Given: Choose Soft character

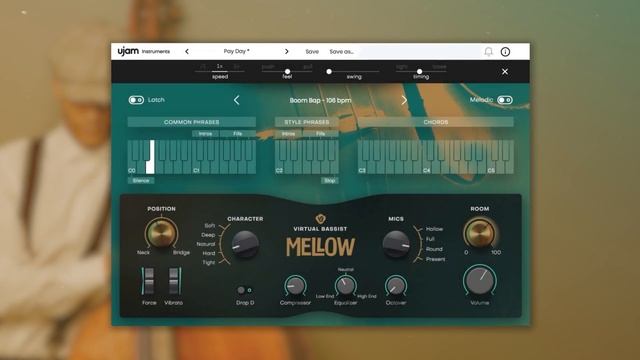Looking at the screenshot, I should tap(209, 225).
